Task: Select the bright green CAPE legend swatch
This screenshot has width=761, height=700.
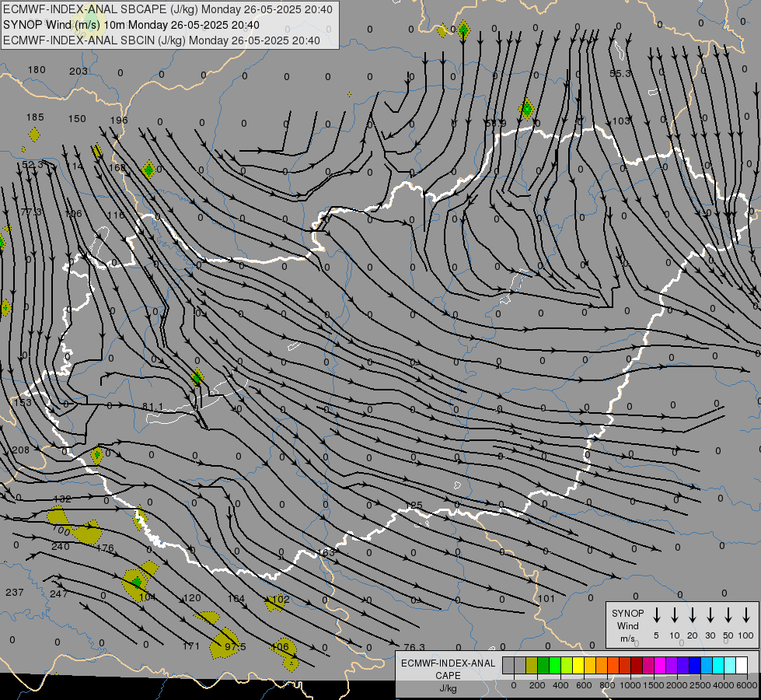Action: tap(555, 666)
